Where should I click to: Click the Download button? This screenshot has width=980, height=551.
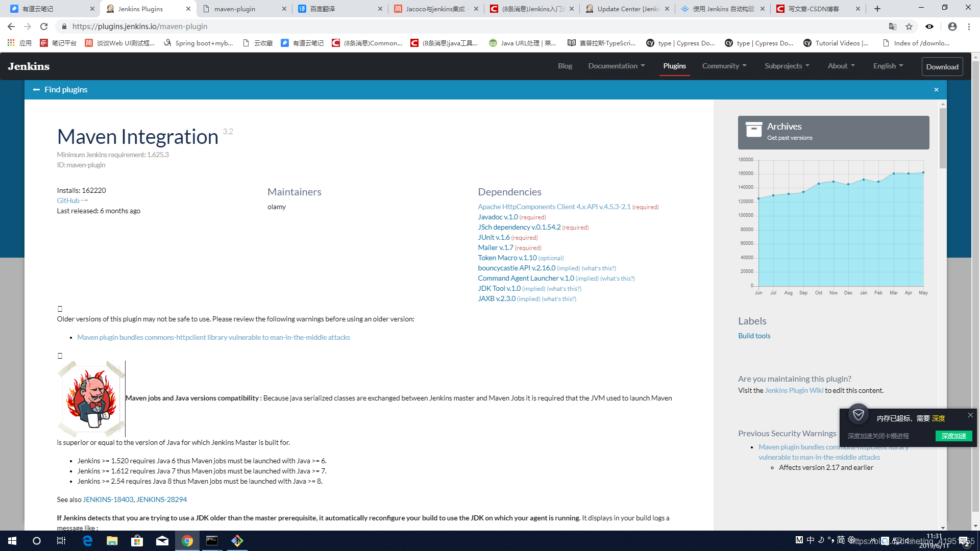942,67
